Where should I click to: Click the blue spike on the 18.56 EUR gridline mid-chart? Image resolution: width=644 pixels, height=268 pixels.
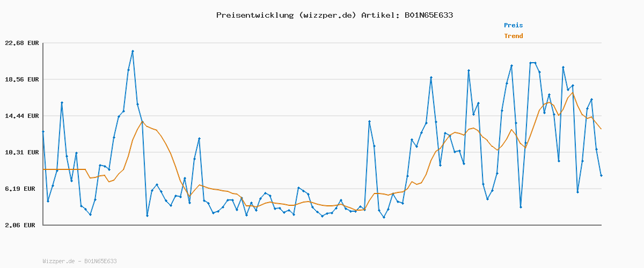431,78
